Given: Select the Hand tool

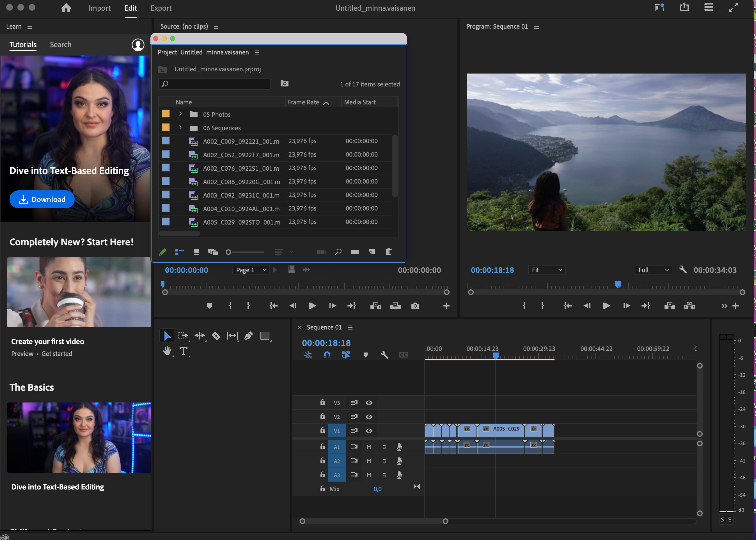Looking at the screenshot, I should click(167, 351).
